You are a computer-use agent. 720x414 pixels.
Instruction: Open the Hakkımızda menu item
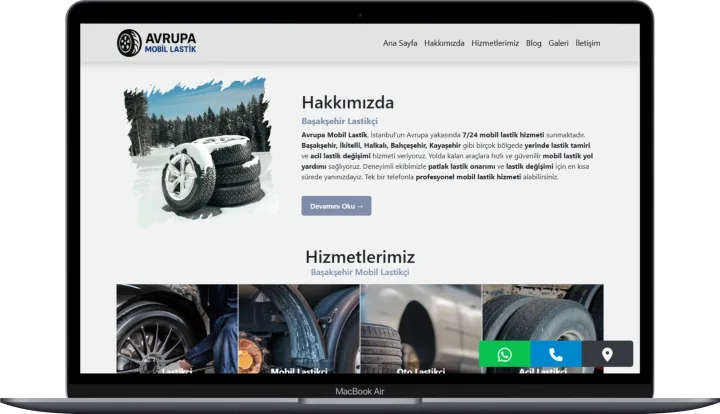click(x=444, y=43)
